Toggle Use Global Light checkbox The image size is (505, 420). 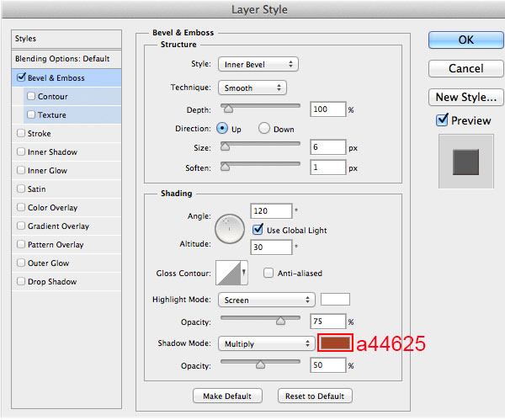pos(258,229)
